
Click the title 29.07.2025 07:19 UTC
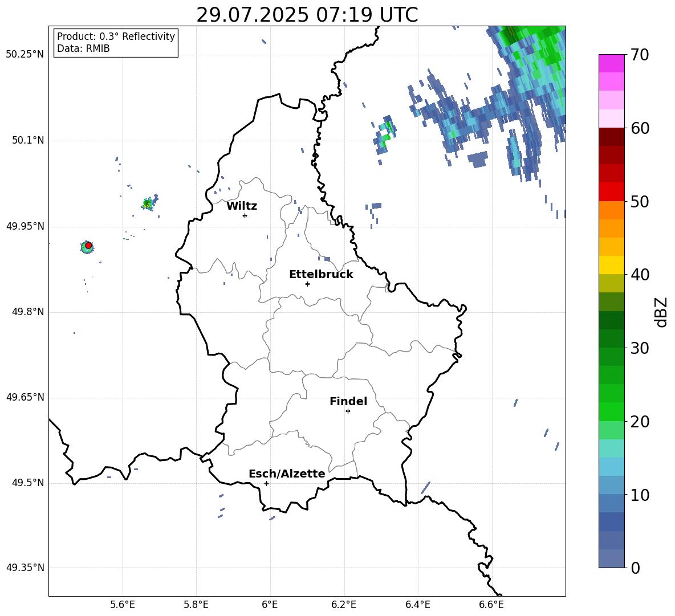(x=307, y=15)
